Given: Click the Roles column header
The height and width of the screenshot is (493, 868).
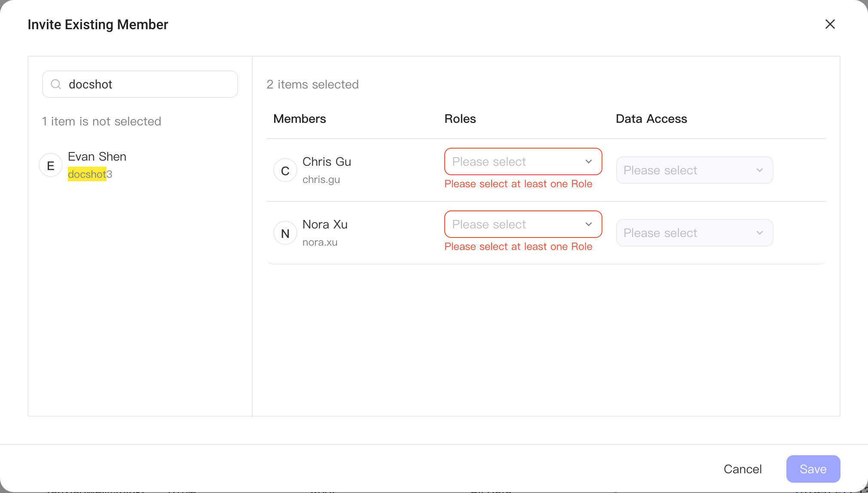Looking at the screenshot, I should [460, 119].
